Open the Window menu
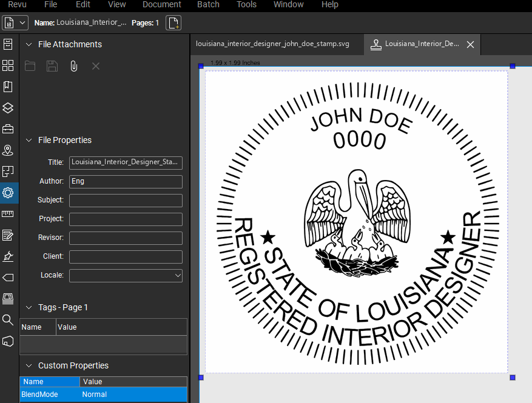Screen dimensions: 532x403 [x=288, y=4]
